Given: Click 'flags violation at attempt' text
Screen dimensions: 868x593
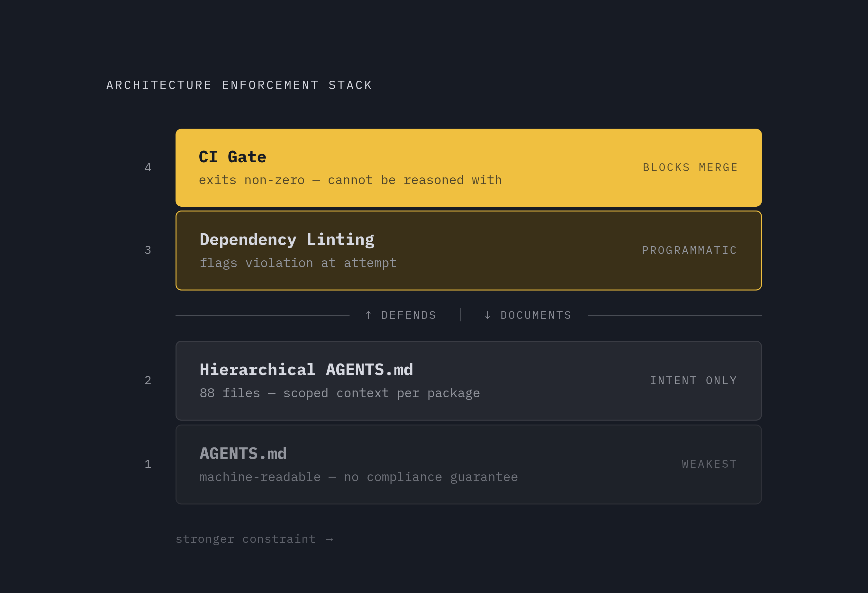Looking at the screenshot, I should point(298,263).
